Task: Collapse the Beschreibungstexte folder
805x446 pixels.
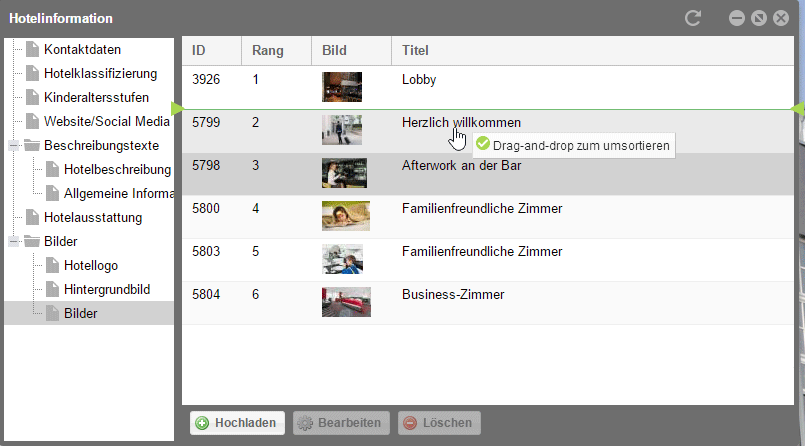Action: click(14, 146)
